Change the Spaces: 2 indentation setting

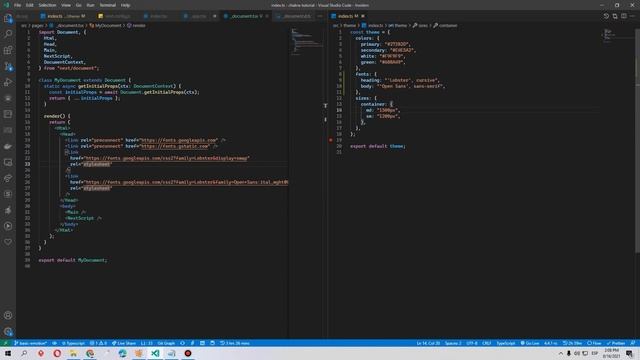(453, 343)
